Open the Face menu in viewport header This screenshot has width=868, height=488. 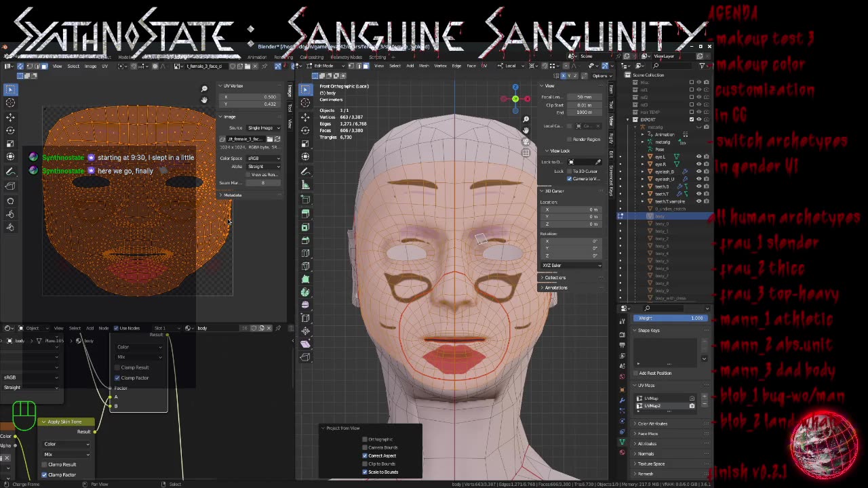(x=473, y=66)
